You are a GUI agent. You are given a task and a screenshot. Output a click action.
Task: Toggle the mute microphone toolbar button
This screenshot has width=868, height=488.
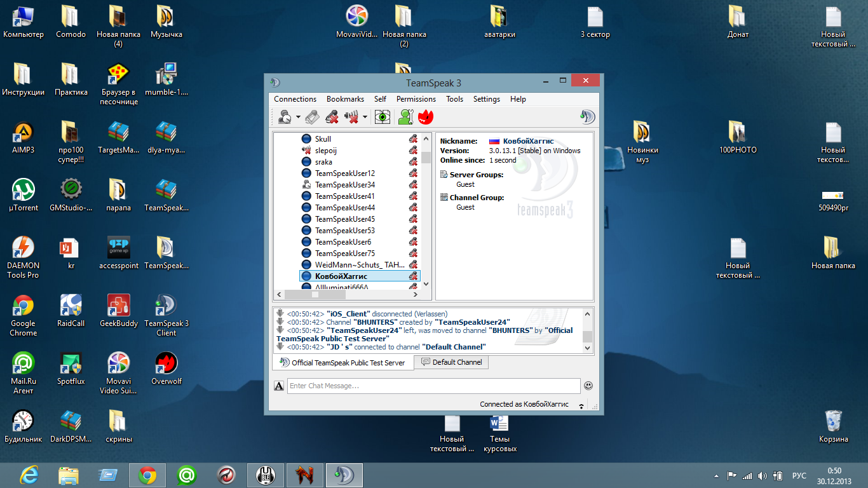tap(332, 117)
